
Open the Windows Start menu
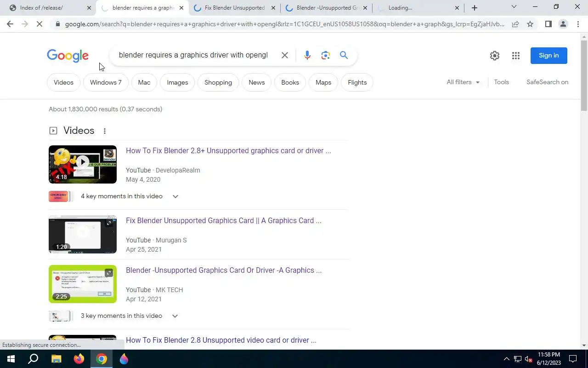click(x=11, y=359)
